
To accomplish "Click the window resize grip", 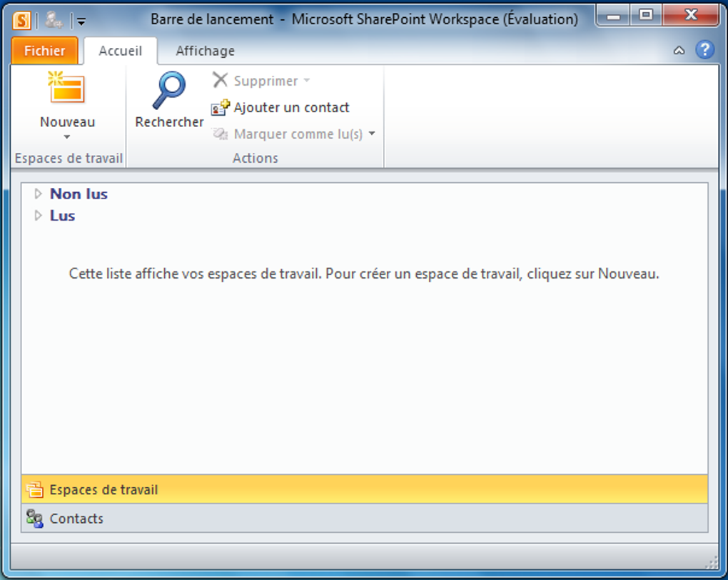I will [712, 563].
